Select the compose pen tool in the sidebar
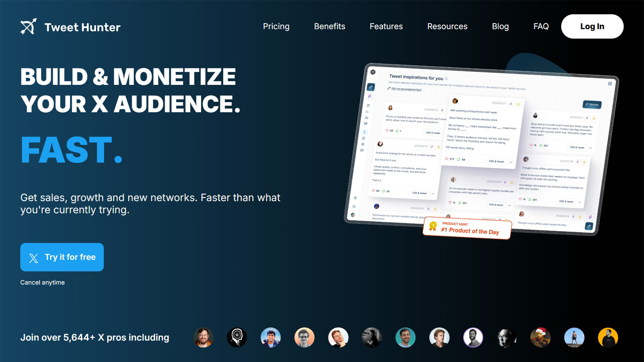644x362 pixels. coord(370,87)
